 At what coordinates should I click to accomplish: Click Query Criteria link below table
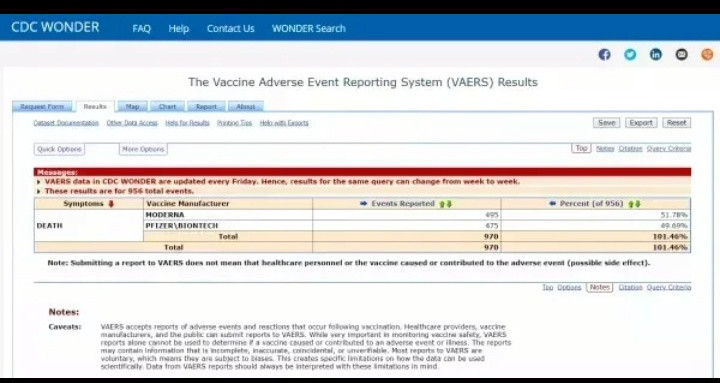(669, 287)
